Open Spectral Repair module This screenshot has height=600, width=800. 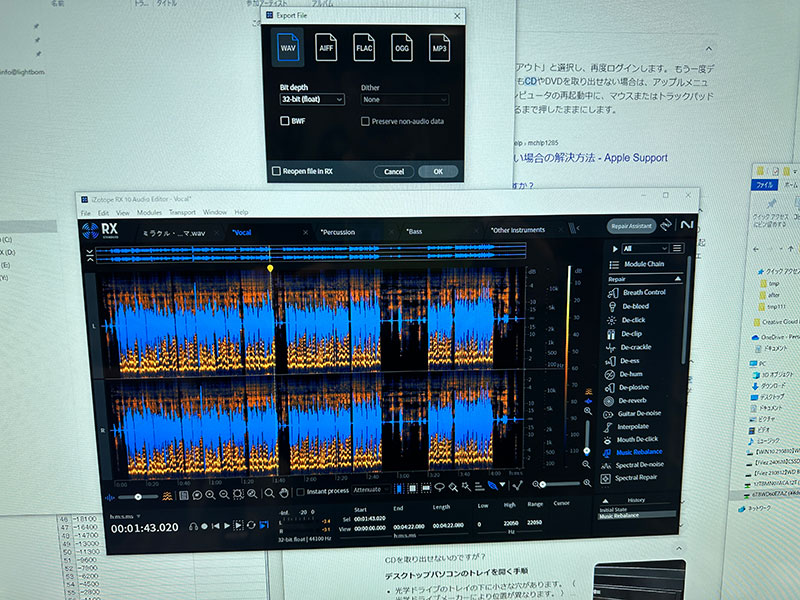(x=629, y=478)
